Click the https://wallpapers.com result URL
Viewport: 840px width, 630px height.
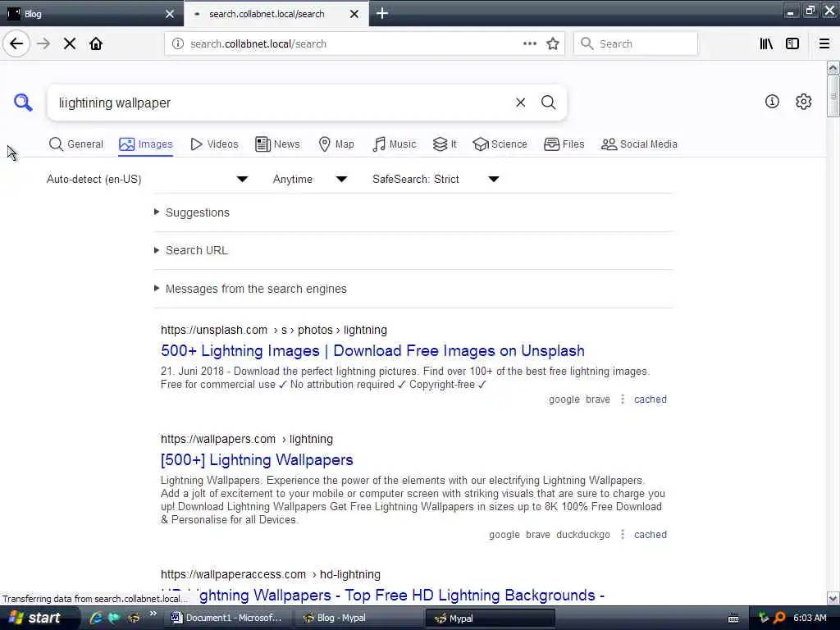tap(246, 440)
